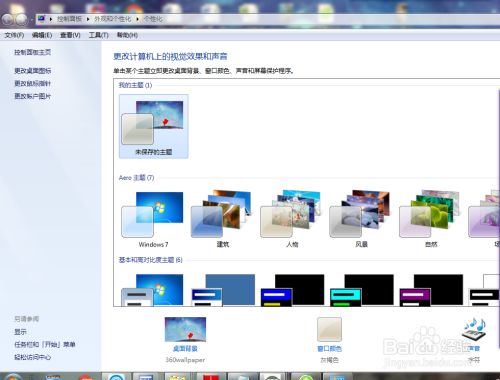Screen dimensions: 500x380
Task: Select high contrast theme with purple title
Action: pyautogui.click(x=431, y=289)
